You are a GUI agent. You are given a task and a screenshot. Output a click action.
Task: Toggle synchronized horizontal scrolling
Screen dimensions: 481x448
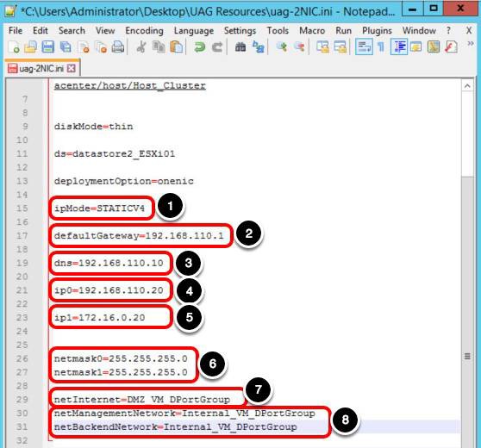point(340,47)
